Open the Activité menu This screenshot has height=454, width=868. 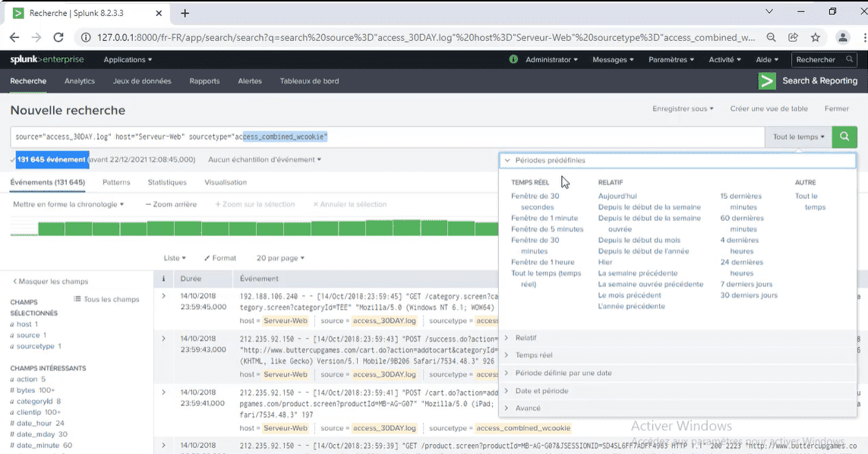tap(724, 60)
